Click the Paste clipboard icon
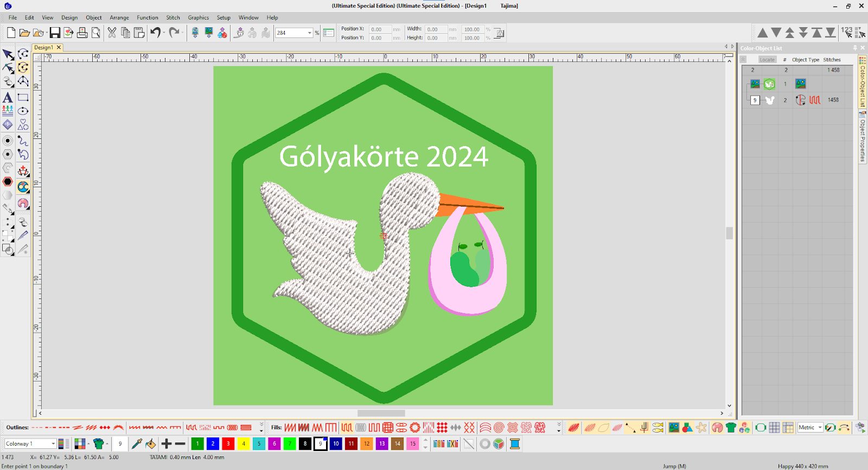 139,33
